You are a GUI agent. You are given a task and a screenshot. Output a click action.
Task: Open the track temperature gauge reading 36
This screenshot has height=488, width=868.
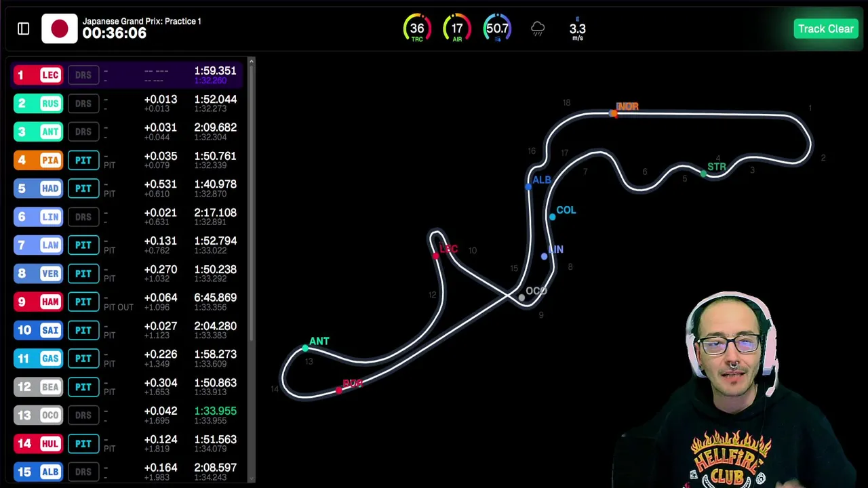pyautogui.click(x=417, y=28)
